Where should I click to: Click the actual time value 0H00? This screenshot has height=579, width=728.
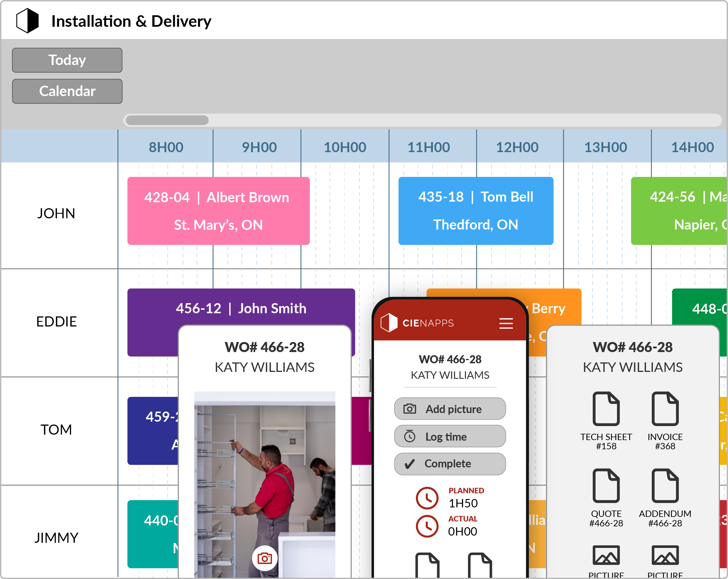pyautogui.click(x=463, y=532)
